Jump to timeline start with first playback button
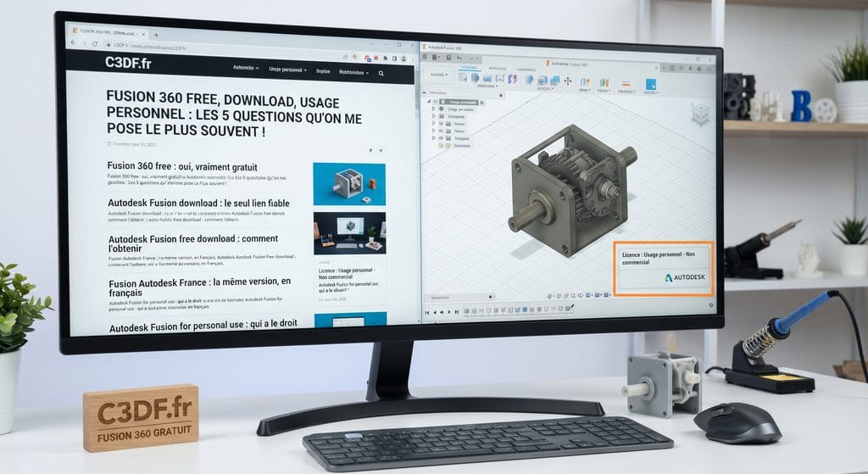 [427, 312]
